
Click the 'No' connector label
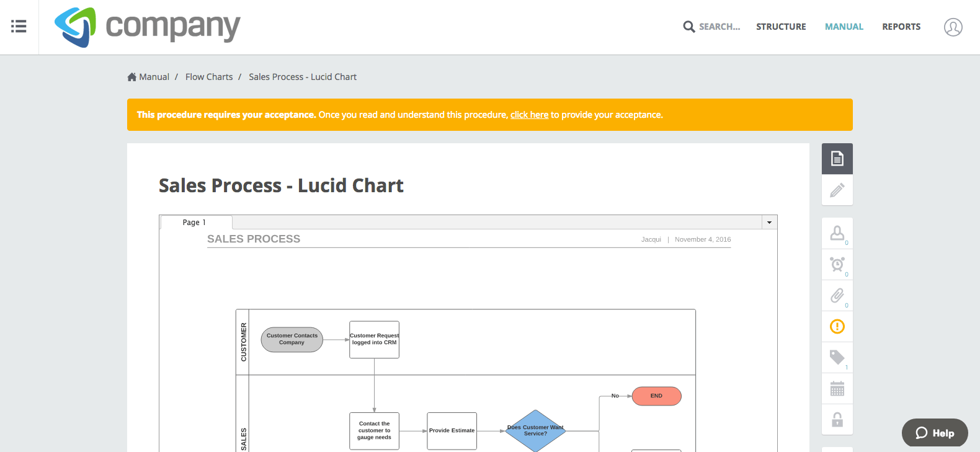pos(615,396)
